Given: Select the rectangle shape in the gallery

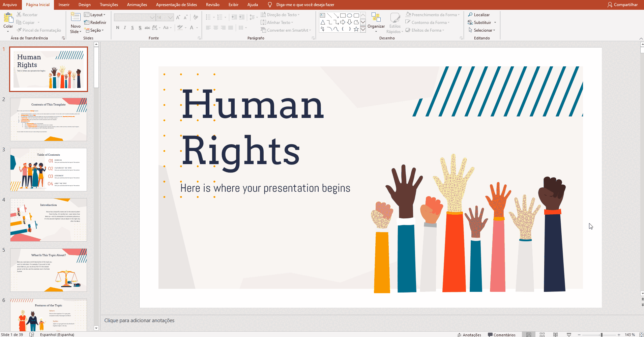Looking at the screenshot, I should click(x=343, y=16).
